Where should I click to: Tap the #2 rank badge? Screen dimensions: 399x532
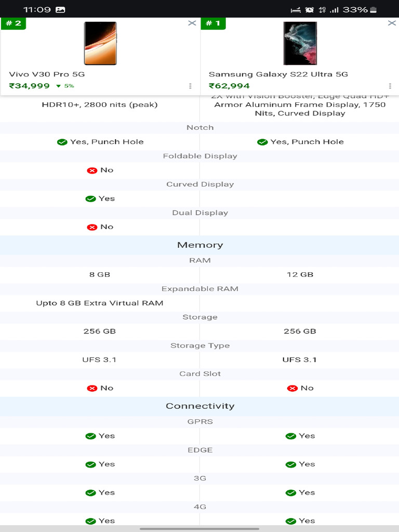[x=13, y=23]
